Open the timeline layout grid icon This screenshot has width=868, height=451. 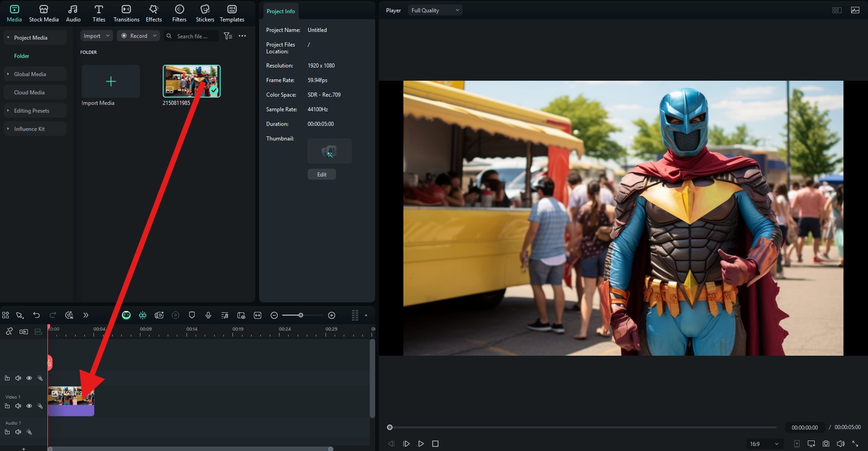coord(5,315)
